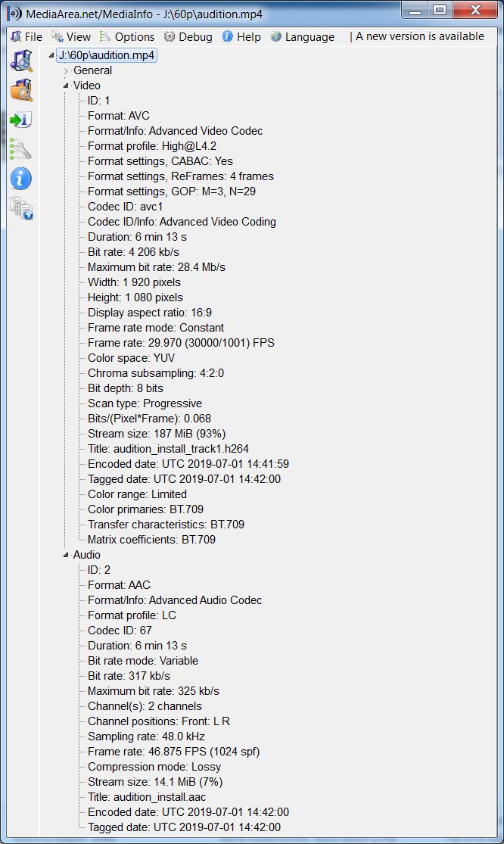This screenshot has height=844, width=504.
Task: Select 'Bit rate: 4 206 kb/s' row
Action: pos(133,252)
